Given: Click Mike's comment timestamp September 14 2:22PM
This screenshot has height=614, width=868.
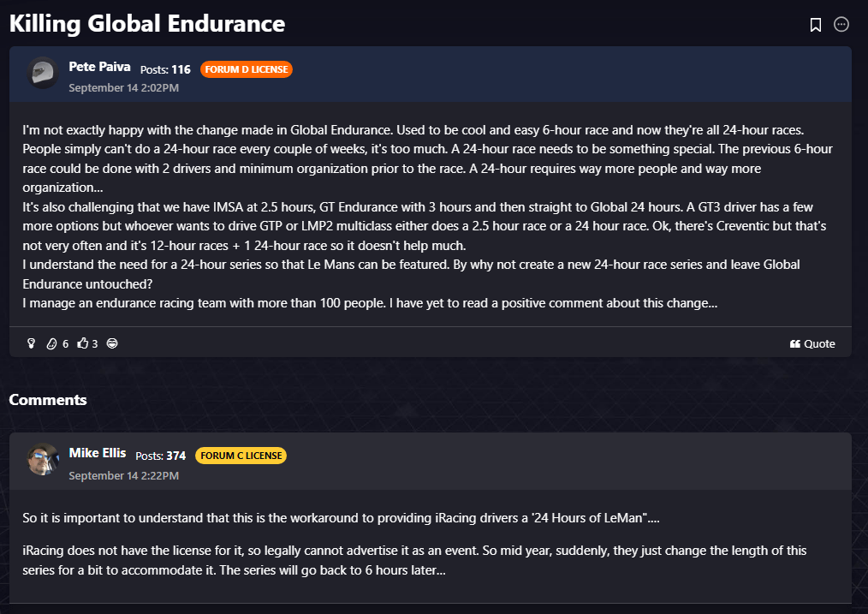Looking at the screenshot, I should click(123, 475).
